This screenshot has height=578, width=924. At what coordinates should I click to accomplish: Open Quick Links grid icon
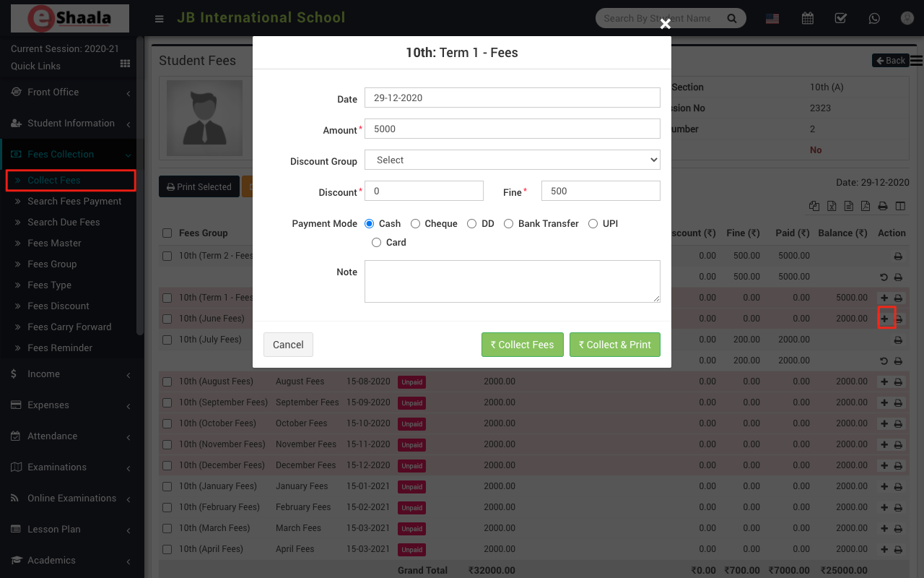[125, 64]
